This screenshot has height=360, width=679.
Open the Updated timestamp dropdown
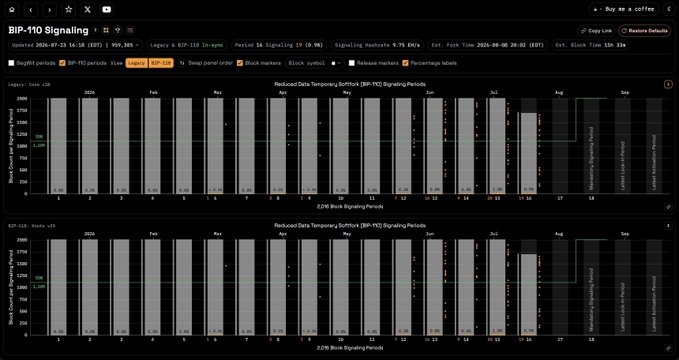[75, 45]
